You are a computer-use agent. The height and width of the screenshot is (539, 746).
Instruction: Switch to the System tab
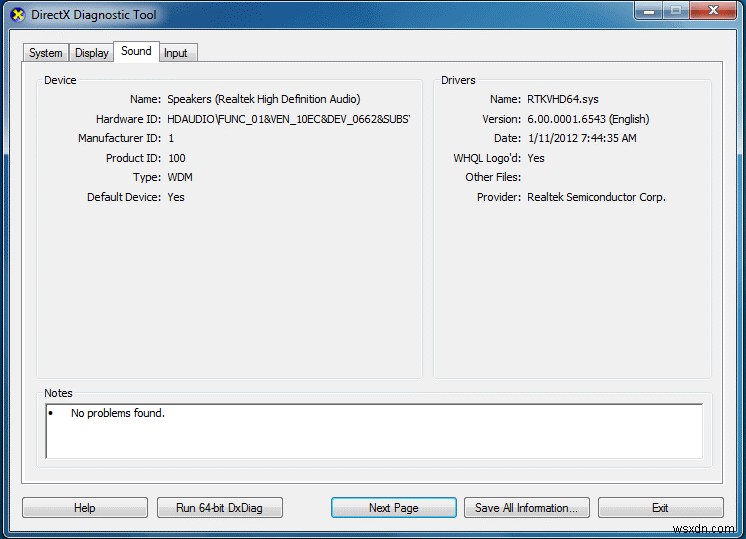tap(46, 53)
